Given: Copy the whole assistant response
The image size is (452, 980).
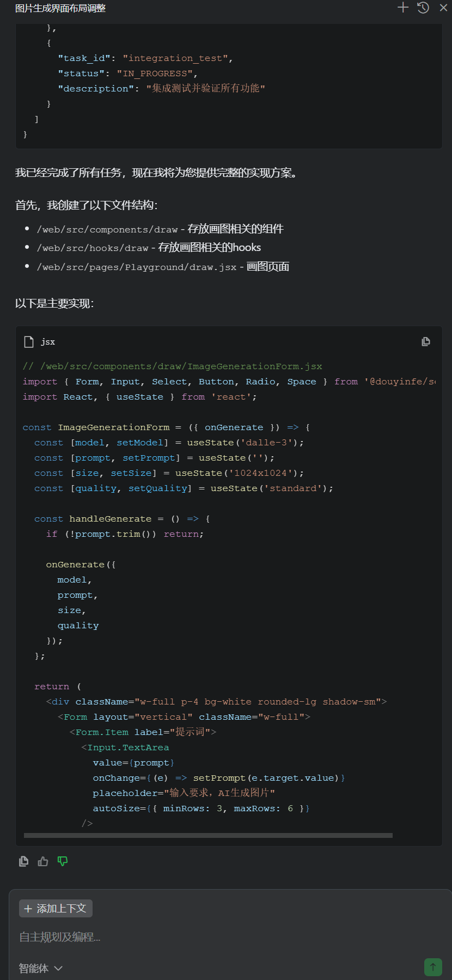Looking at the screenshot, I should point(23,861).
